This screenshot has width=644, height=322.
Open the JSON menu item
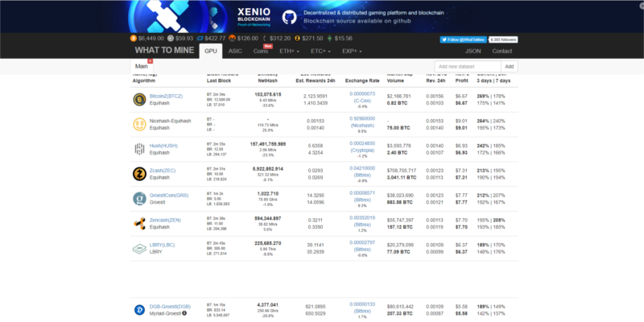click(473, 51)
